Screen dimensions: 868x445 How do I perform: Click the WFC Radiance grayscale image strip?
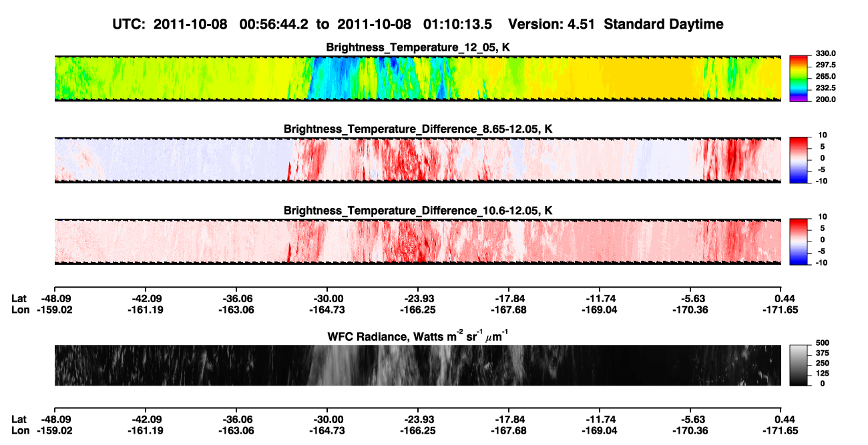pos(417,365)
